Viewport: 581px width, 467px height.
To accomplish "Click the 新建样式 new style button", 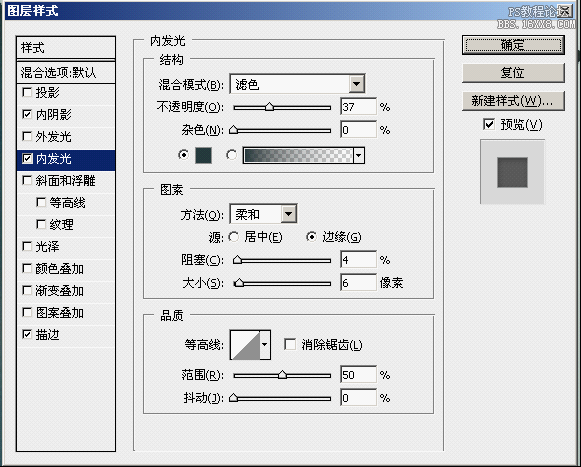I will (513, 101).
